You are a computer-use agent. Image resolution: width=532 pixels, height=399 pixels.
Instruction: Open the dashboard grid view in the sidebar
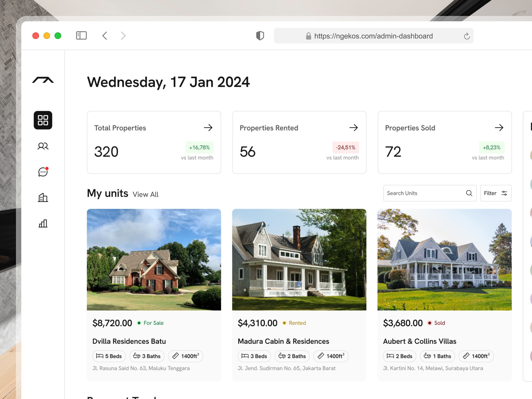(x=43, y=120)
